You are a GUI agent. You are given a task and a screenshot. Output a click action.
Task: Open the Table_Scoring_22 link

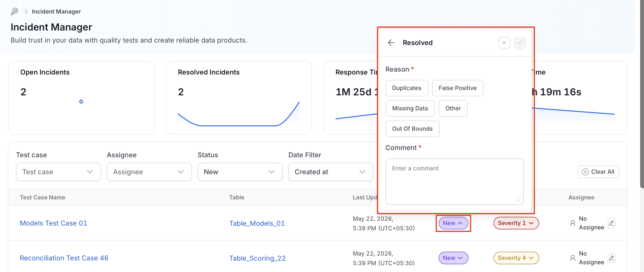(257, 258)
